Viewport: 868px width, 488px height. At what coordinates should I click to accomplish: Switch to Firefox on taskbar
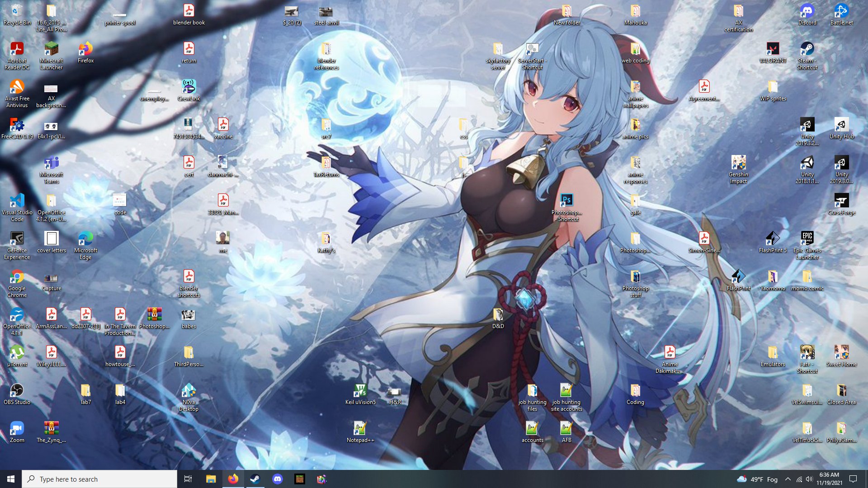coord(233,479)
